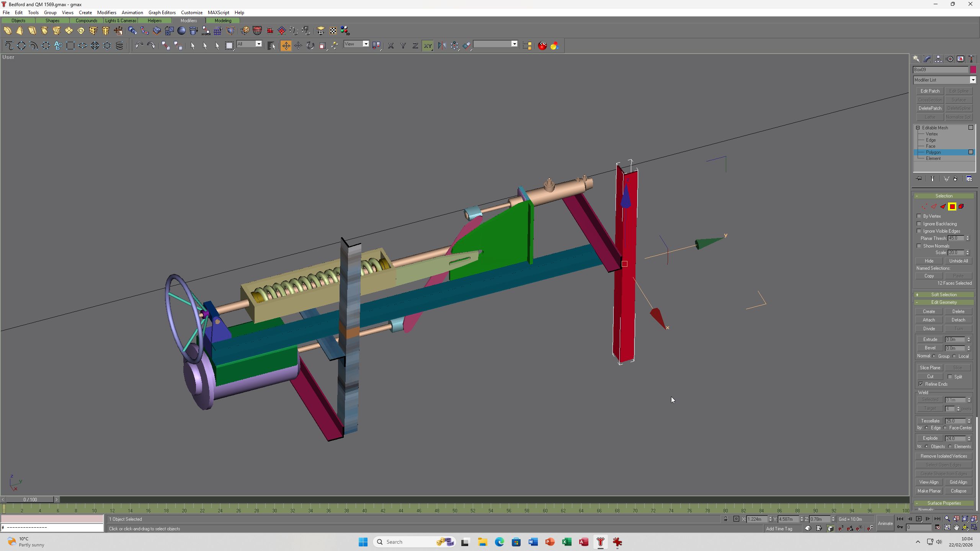Switch to Vertex selection icon in Selection rollout
Viewport: 980px width, 551px height.
(x=924, y=207)
